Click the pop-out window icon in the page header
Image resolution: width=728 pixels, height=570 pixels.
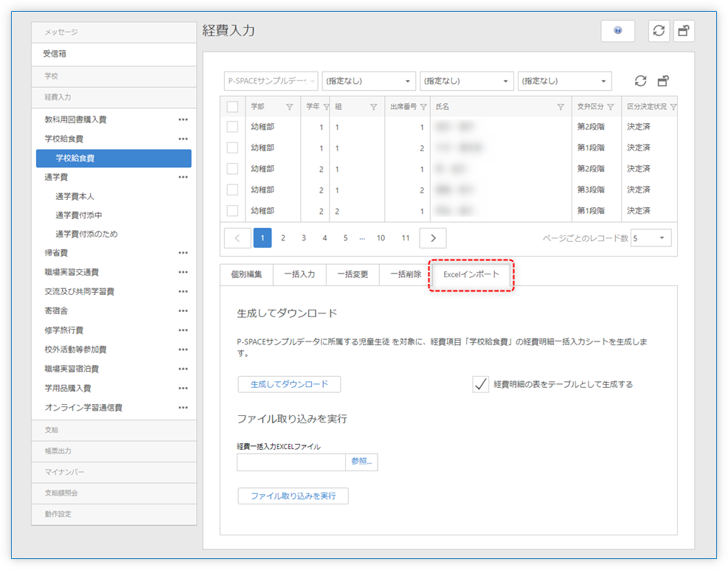pos(684,31)
